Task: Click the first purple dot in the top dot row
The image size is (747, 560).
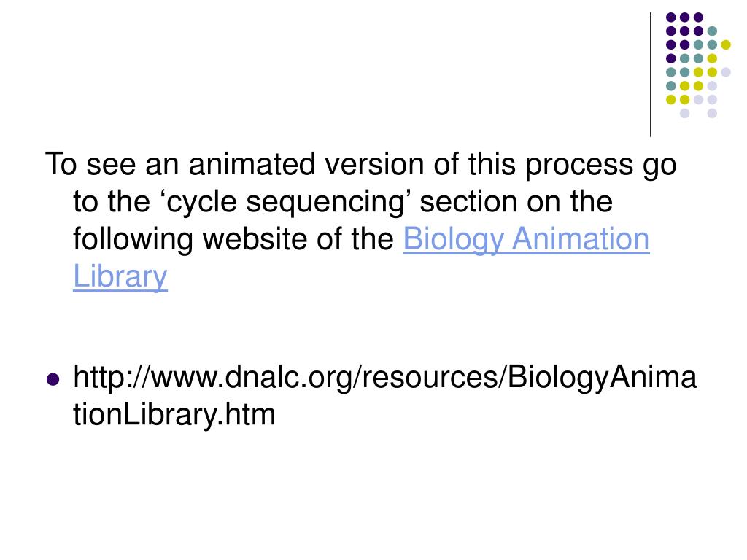Action: click(x=671, y=17)
